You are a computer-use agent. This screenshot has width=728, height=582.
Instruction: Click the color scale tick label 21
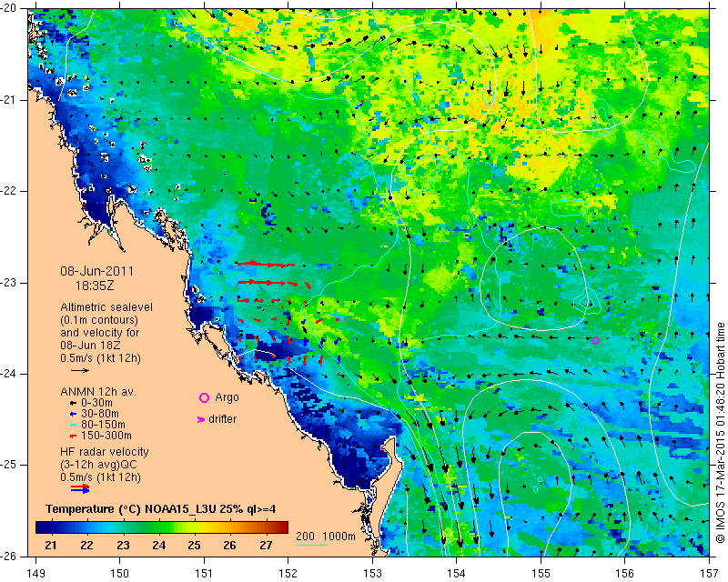[51, 546]
